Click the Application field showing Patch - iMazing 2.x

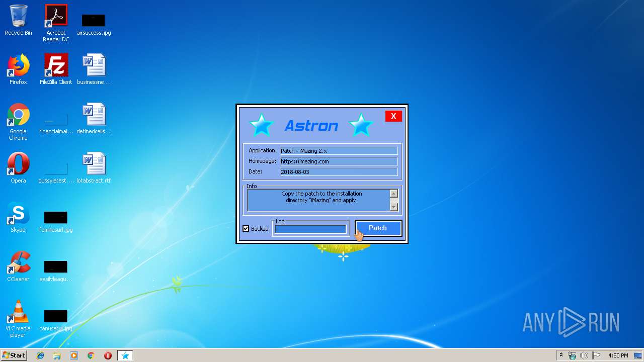coord(339,151)
